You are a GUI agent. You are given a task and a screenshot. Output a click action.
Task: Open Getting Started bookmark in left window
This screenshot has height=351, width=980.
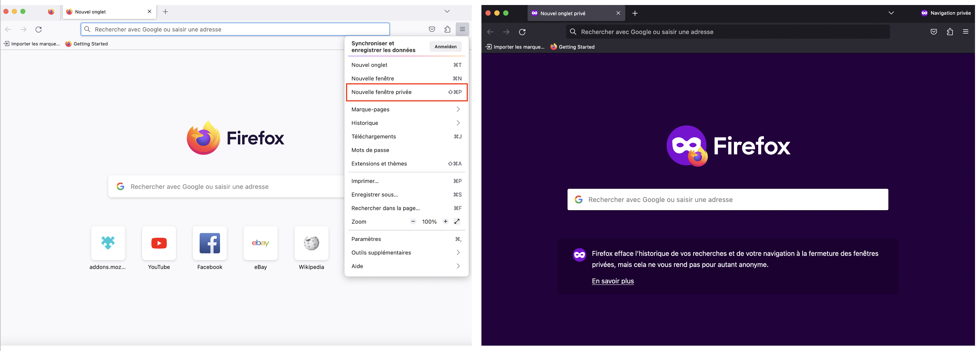coord(87,44)
